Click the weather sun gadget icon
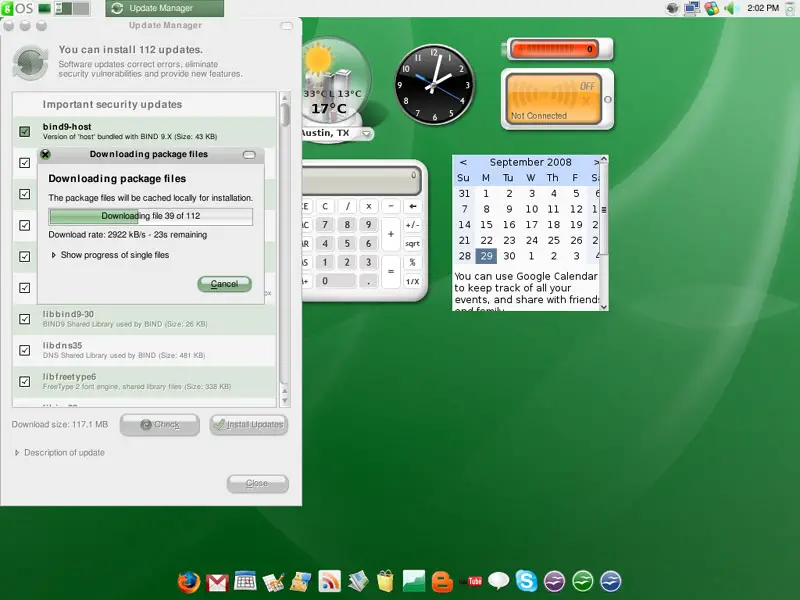800x600 pixels. pos(319,59)
